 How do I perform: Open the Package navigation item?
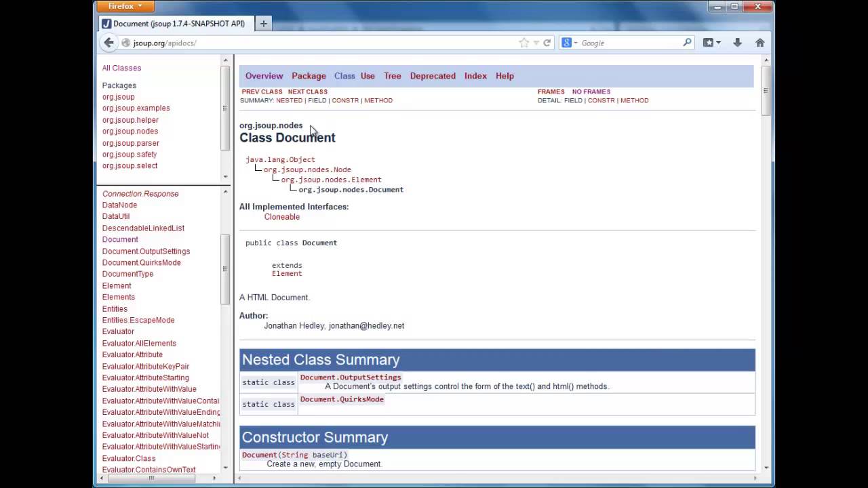pyautogui.click(x=309, y=76)
